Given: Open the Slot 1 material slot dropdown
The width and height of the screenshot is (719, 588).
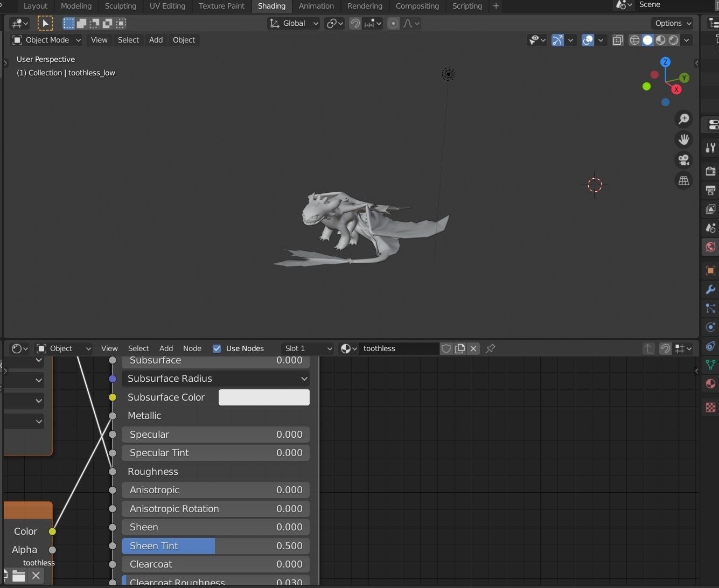Looking at the screenshot, I should point(308,348).
